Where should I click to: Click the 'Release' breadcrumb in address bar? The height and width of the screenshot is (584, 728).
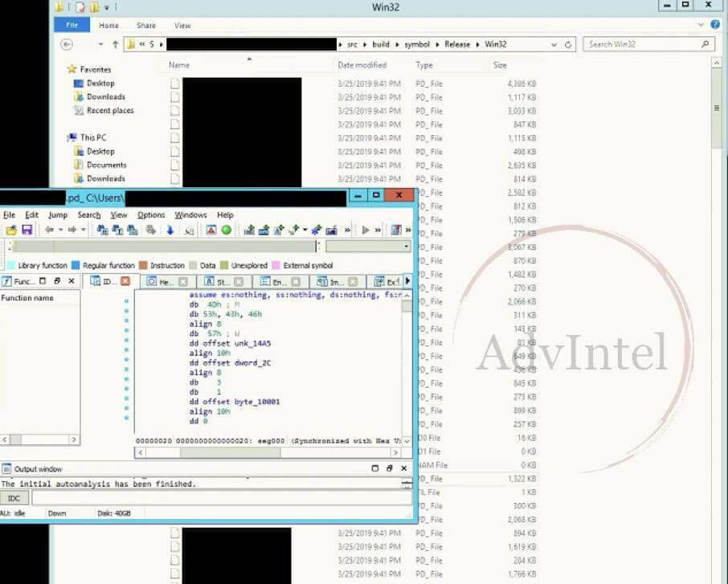457,44
